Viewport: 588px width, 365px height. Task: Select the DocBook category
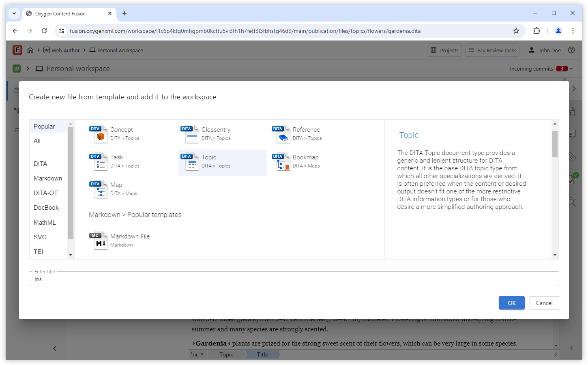point(49,208)
